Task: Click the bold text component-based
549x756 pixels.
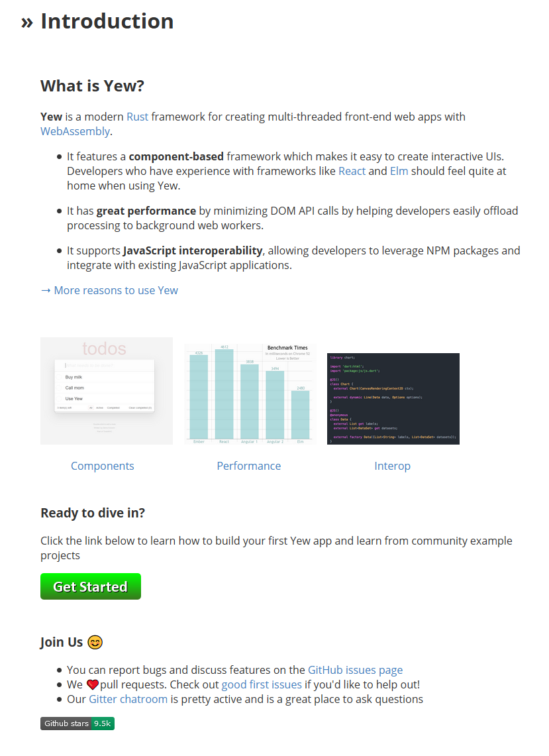Action: click(176, 156)
